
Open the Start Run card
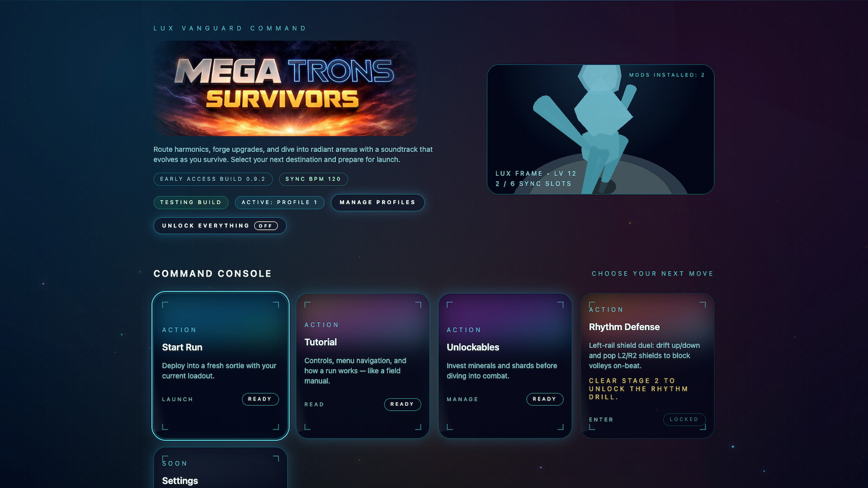tap(221, 366)
